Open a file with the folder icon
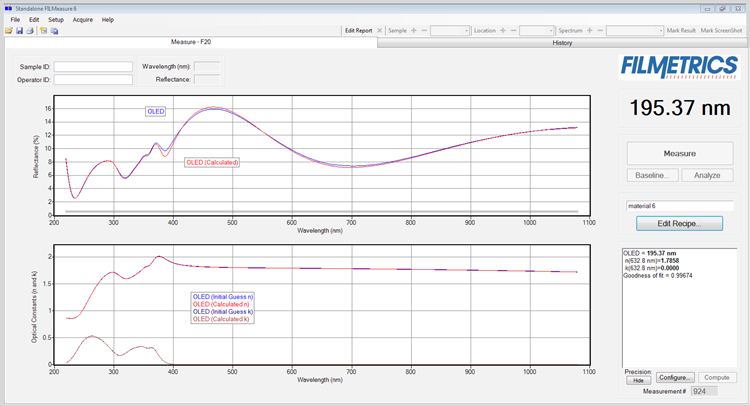Image resolution: width=750 pixels, height=406 pixels. tap(9, 31)
